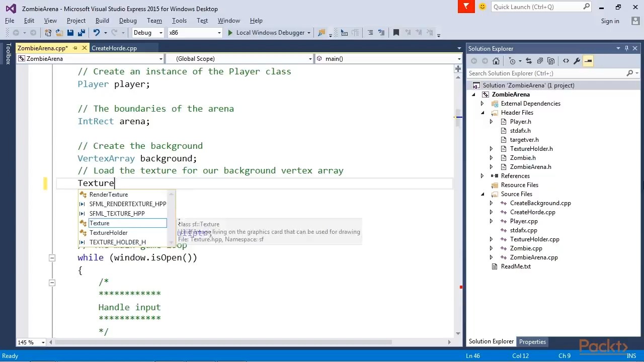Click the search magnifier in Solution Explorer

click(x=629, y=73)
